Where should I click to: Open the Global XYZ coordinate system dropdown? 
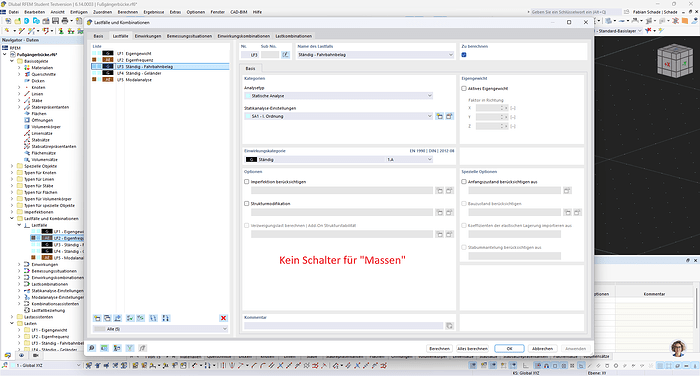(46, 365)
